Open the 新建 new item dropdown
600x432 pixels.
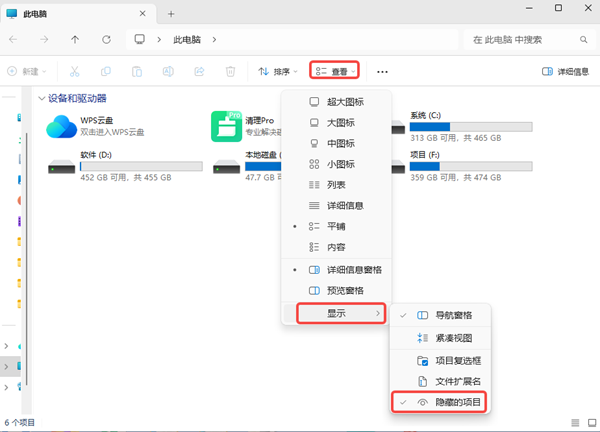click(x=28, y=72)
